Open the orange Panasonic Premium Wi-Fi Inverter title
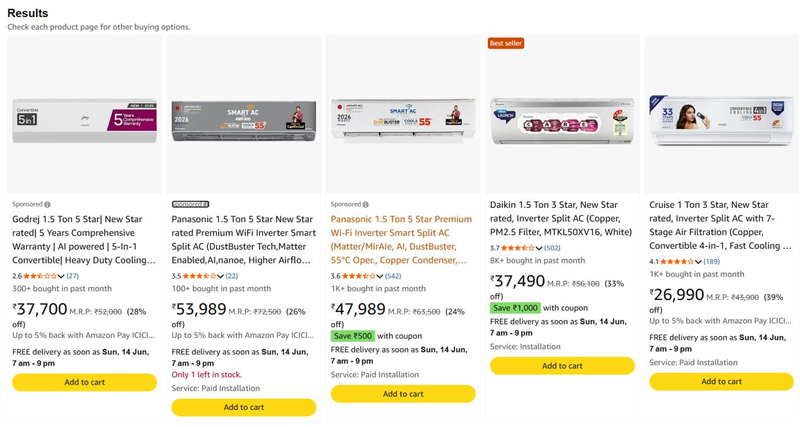The height and width of the screenshot is (427, 800). [401, 240]
